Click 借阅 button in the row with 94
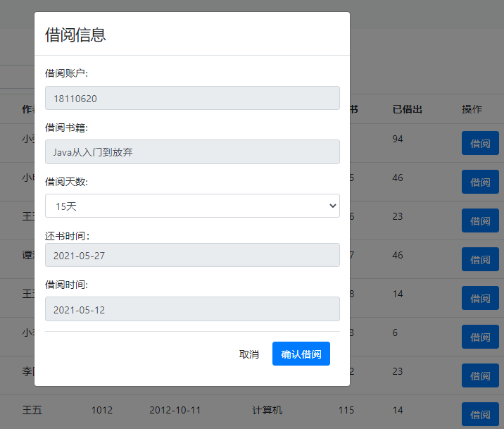This screenshot has height=429, width=504. 480,143
